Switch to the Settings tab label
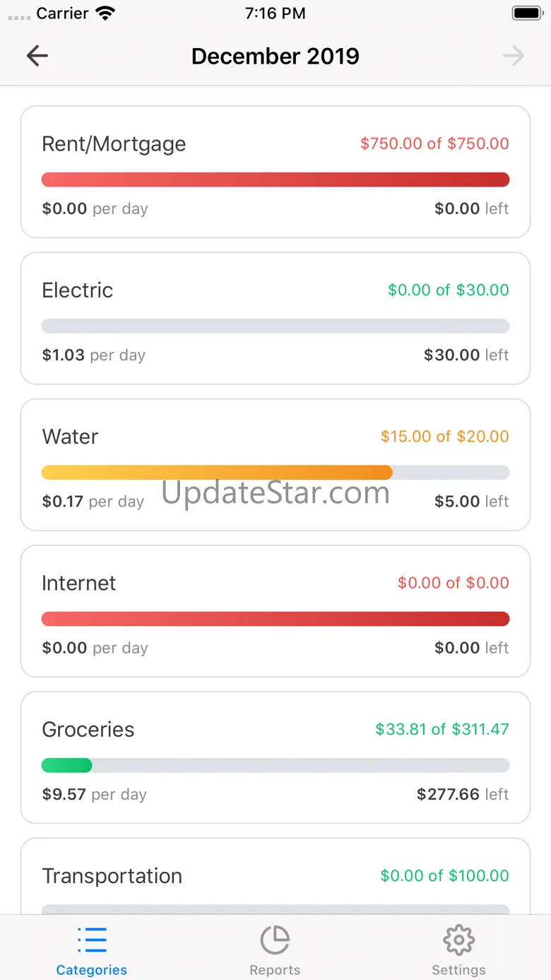Image resolution: width=551 pixels, height=980 pixels. tap(458, 970)
